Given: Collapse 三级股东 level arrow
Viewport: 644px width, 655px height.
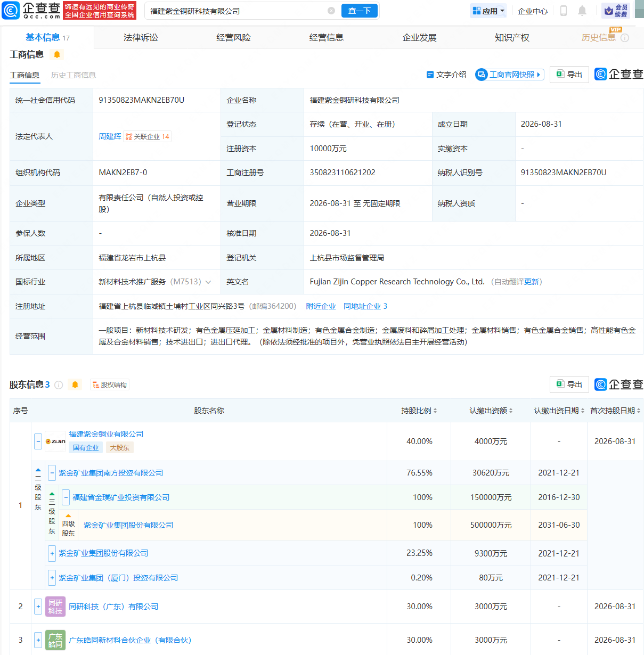Looking at the screenshot, I should [52, 495].
